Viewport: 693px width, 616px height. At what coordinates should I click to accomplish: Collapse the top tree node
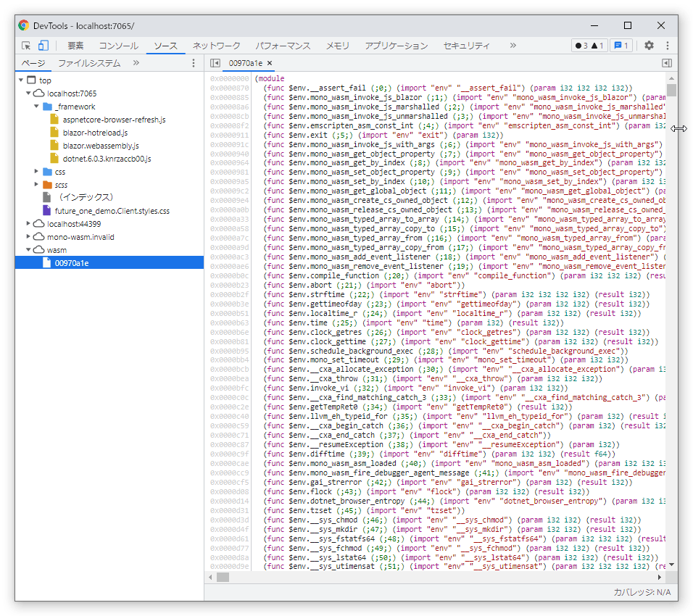21,80
